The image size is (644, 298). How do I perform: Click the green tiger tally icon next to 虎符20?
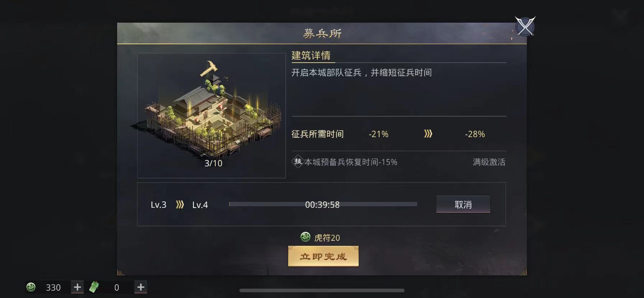pyautogui.click(x=305, y=237)
